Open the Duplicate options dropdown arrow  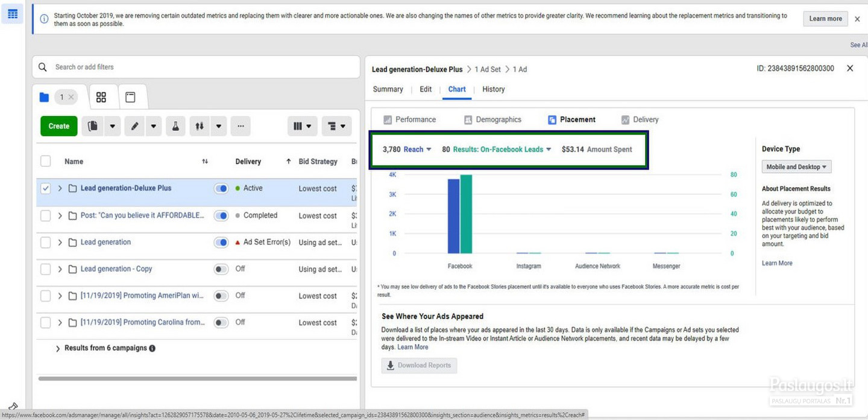pos(112,126)
